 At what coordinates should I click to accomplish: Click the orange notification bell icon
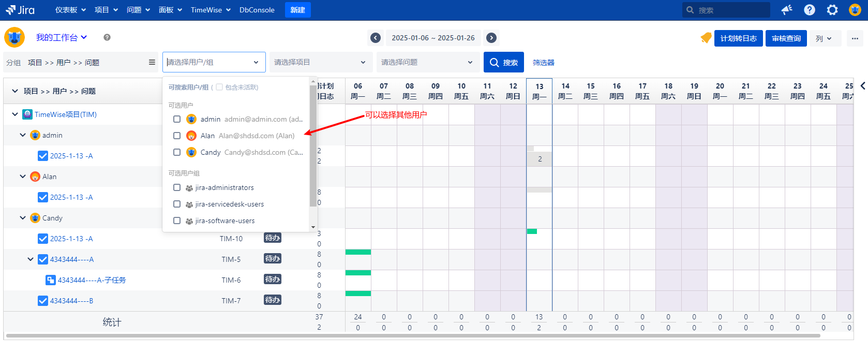[706, 38]
